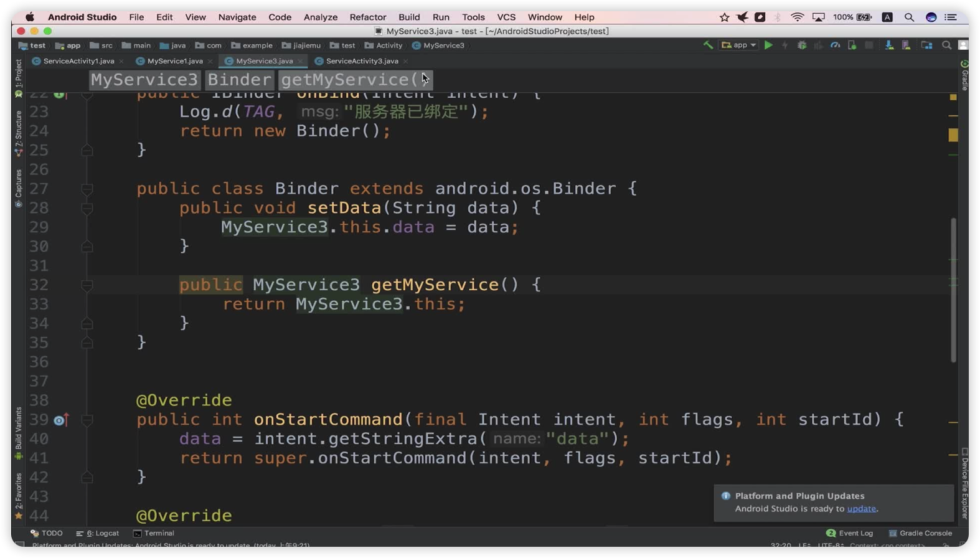Open the Logcat tool window
The image size is (980, 558).
97,533
